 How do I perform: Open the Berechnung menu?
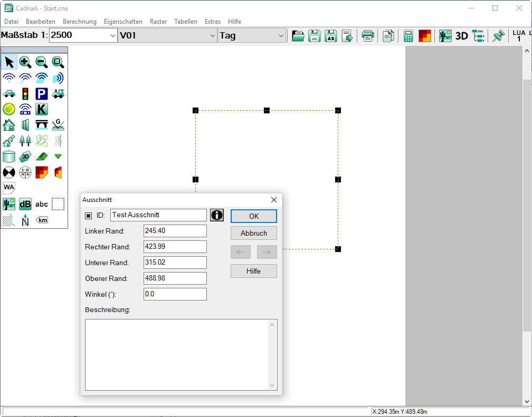[x=79, y=22]
